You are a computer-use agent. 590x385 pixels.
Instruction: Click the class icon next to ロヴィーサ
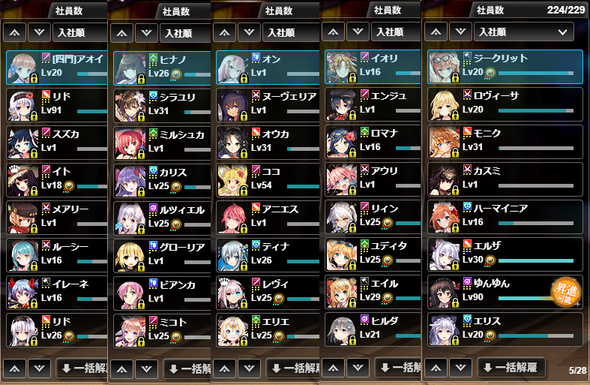[x=467, y=94]
